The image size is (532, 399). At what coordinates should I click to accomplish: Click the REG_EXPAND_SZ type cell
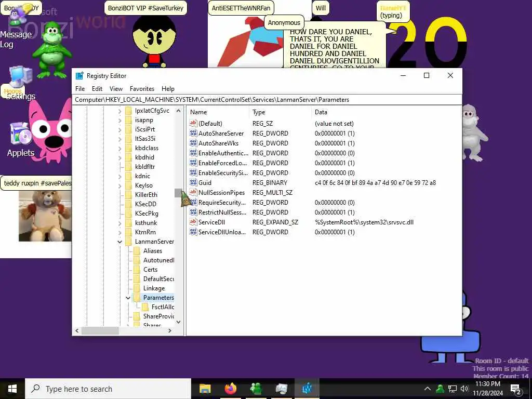click(275, 222)
